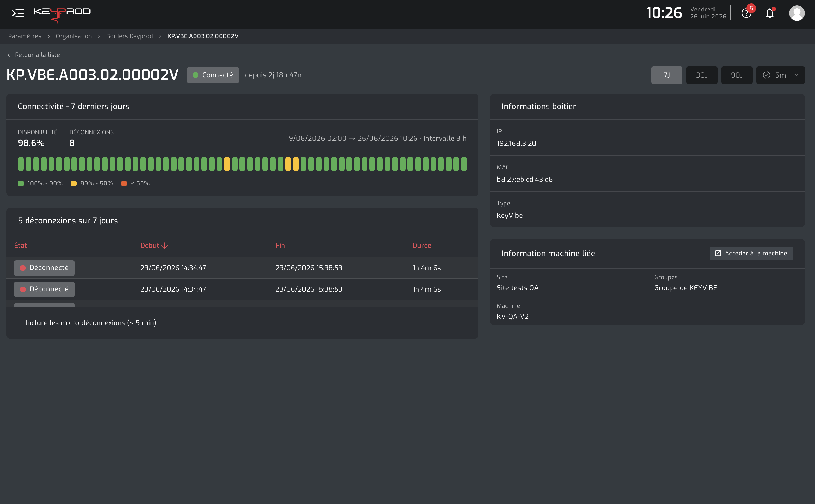Click the Déconnecté badge in first row
This screenshot has height=504, width=815.
(x=44, y=268)
